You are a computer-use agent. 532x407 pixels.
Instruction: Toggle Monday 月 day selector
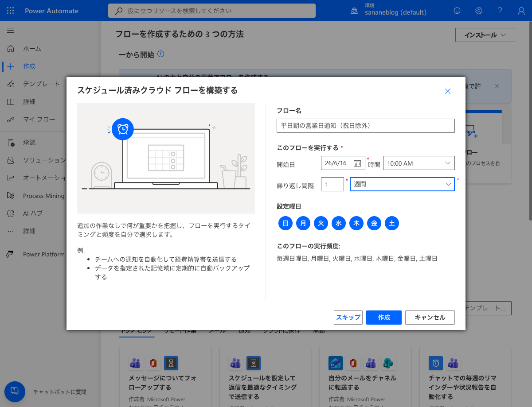tap(303, 223)
